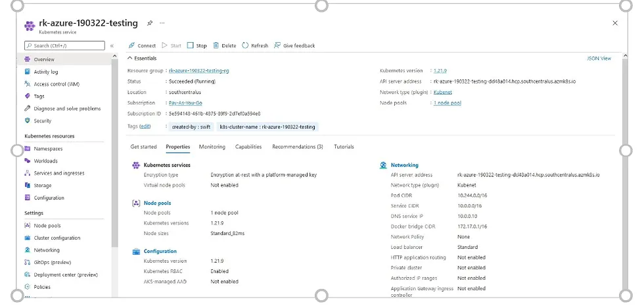Open JSON View

click(x=599, y=59)
